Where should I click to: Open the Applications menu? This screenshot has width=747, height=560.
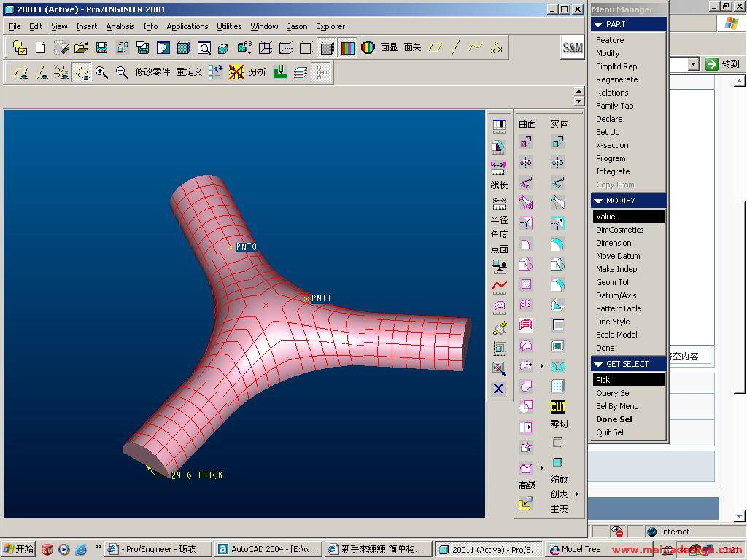(x=187, y=26)
